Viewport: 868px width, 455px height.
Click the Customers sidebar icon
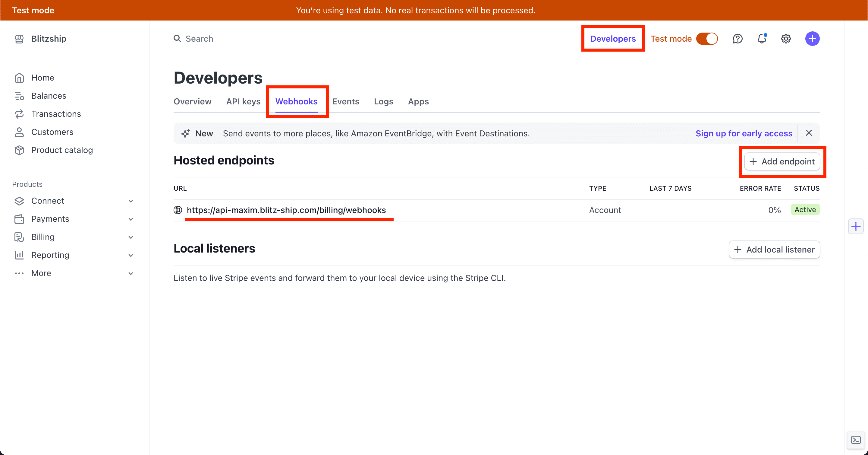19,132
